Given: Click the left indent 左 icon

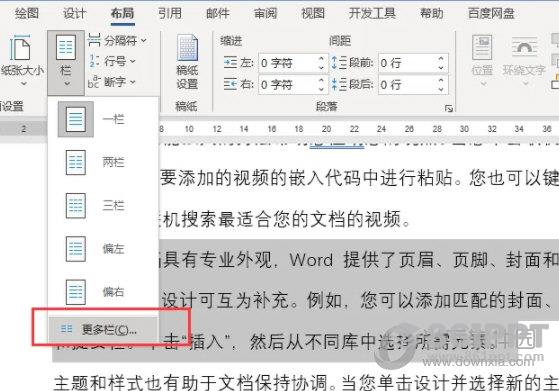Looking at the screenshot, I should [x=230, y=63].
